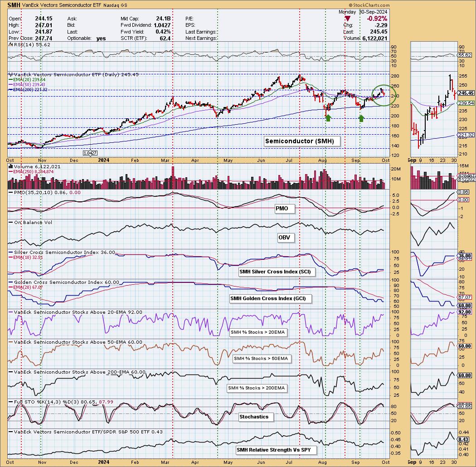This screenshot has width=476, height=467.
Task: Click the SCTR (ETF) value 62.4
Action: (x=165, y=38)
